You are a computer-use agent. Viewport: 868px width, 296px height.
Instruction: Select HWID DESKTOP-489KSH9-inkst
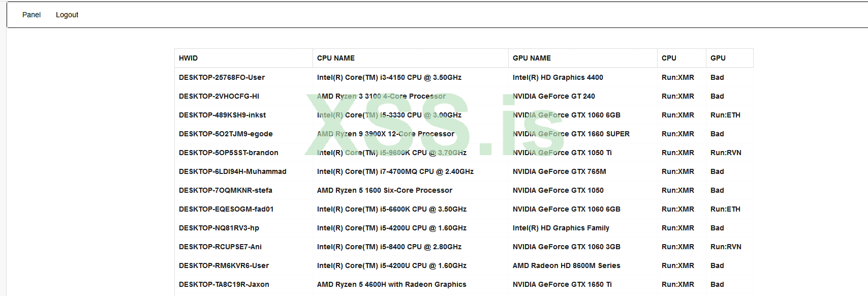tap(222, 115)
